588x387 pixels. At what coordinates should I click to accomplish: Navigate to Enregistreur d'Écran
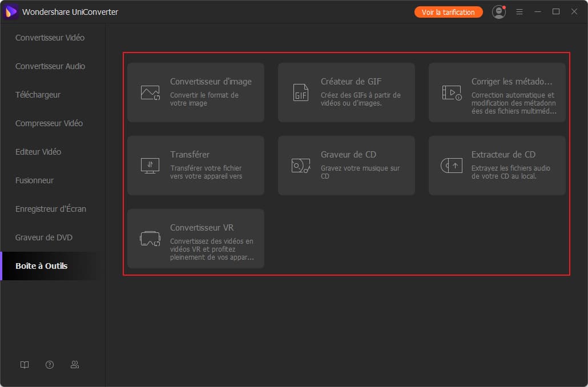51,209
